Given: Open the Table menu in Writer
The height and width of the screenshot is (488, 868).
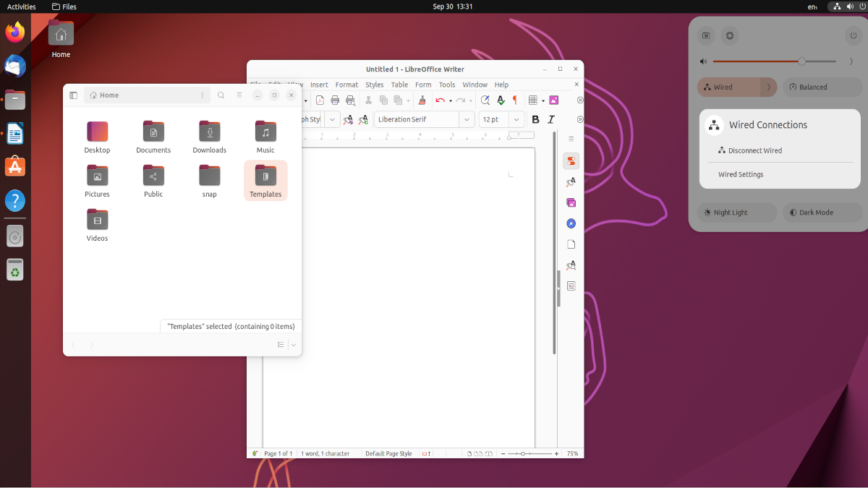Looking at the screenshot, I should (x=399, y=85).
